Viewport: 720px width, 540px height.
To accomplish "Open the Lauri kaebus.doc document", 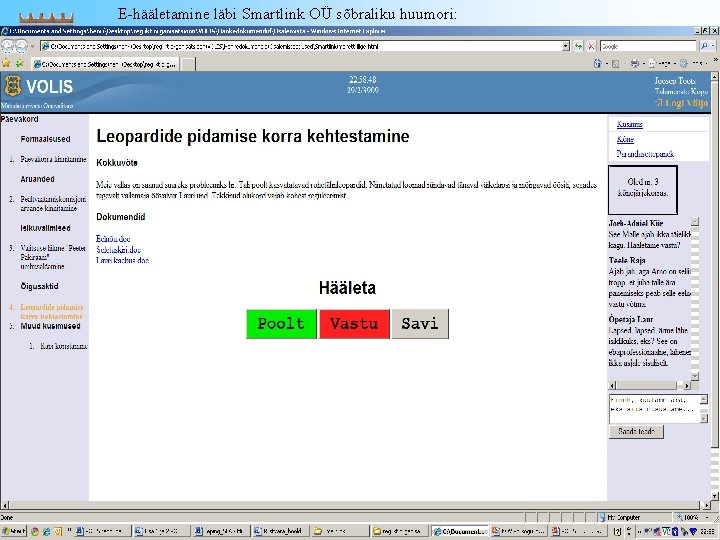I will coord(122,260).
